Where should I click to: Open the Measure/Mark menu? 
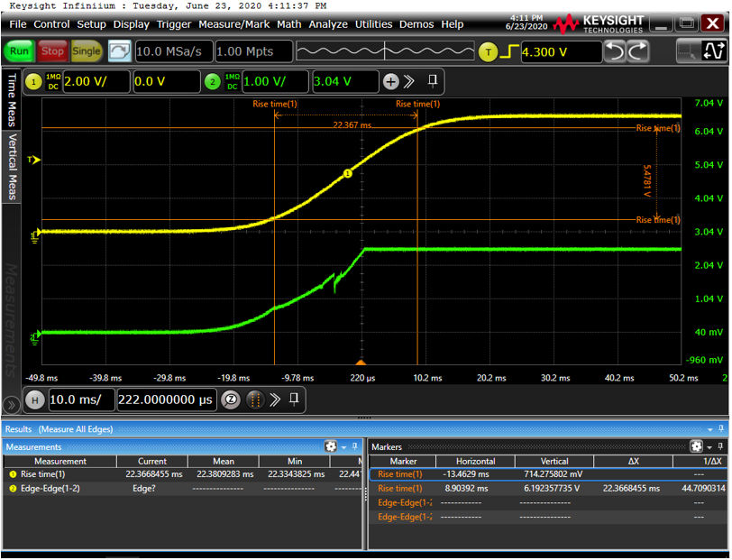[233, 24]
